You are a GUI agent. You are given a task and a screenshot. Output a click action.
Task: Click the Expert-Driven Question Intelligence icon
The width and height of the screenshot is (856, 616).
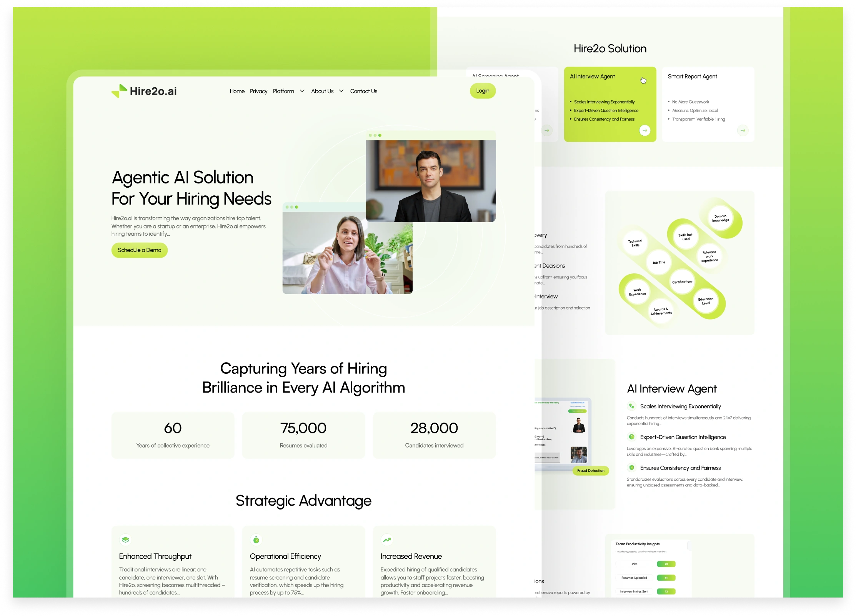coord(631,437)
